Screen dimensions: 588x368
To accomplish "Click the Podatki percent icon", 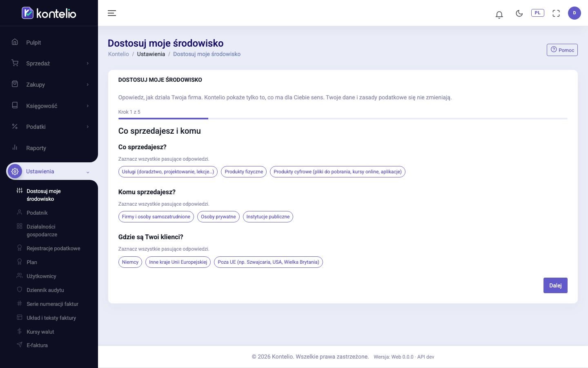I will pyautogui.click(x=15, y=126).
